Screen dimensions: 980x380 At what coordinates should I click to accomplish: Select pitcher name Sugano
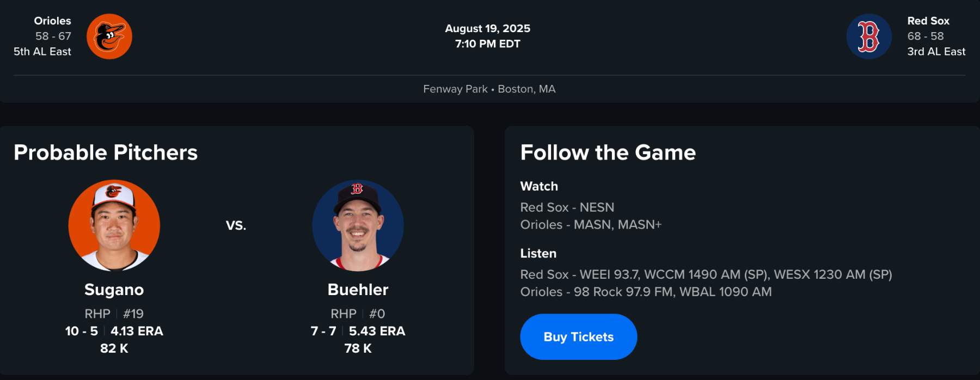coord(114,290)
